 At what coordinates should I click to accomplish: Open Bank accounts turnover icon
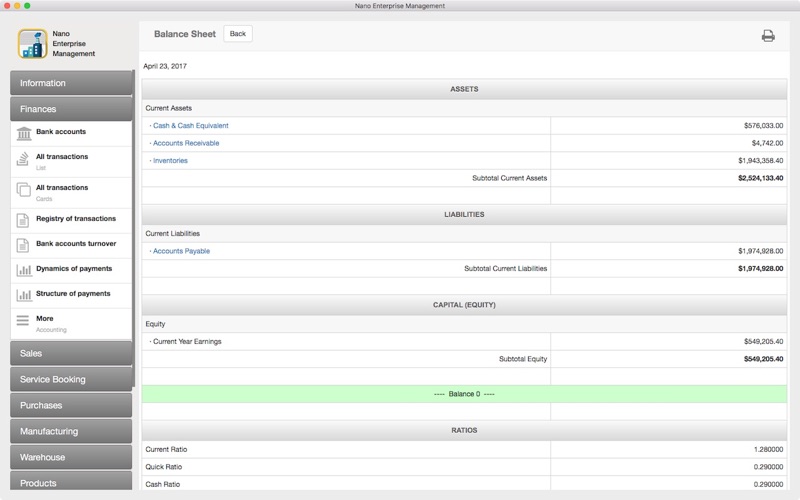point(23,245)
